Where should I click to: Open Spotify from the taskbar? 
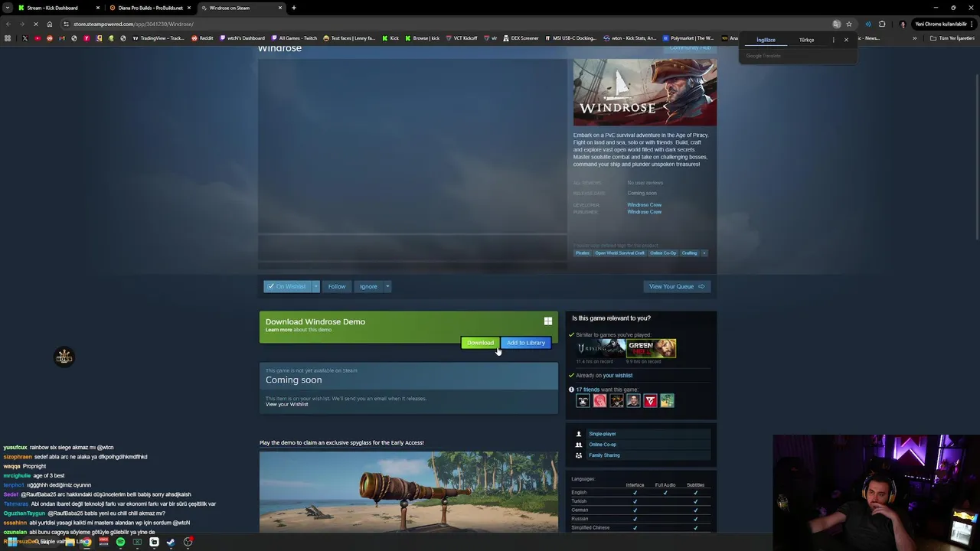pyautogui.click(x=120, y=542)
